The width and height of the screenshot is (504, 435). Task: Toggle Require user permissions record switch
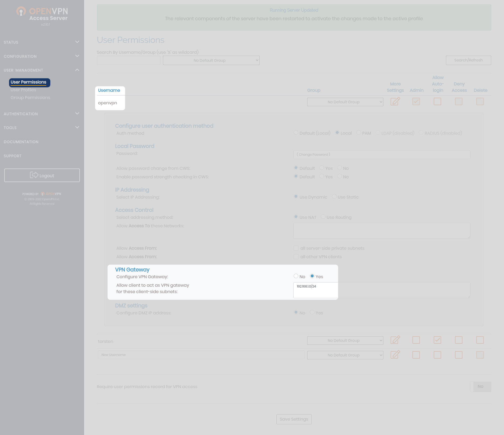coord(480,387)
